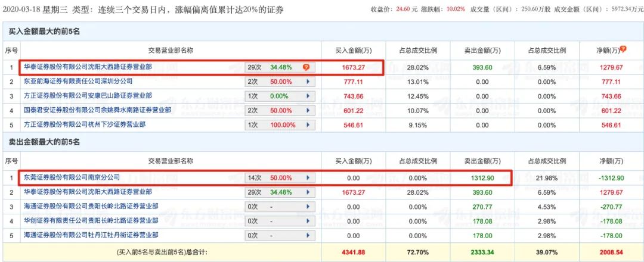Click the -1312.90 net value
The height and width of the screenshot is (262, 644).
pos(611,178)
